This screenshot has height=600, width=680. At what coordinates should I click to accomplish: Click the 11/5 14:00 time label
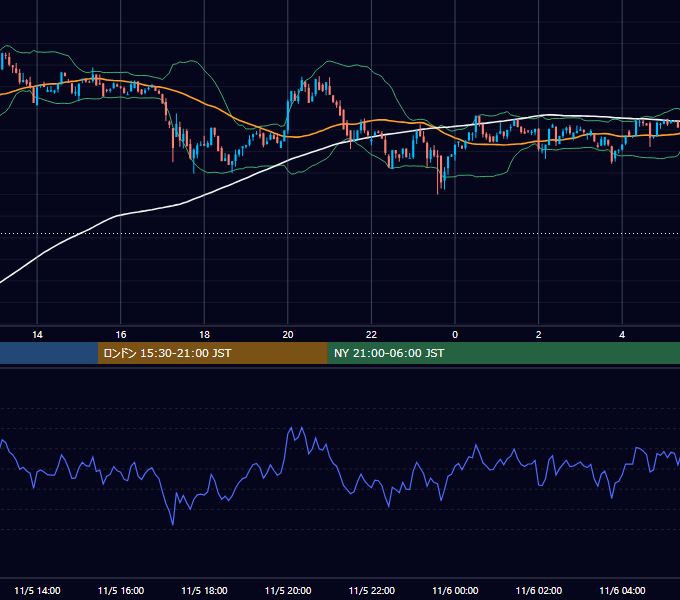click(x=37, y=590)
